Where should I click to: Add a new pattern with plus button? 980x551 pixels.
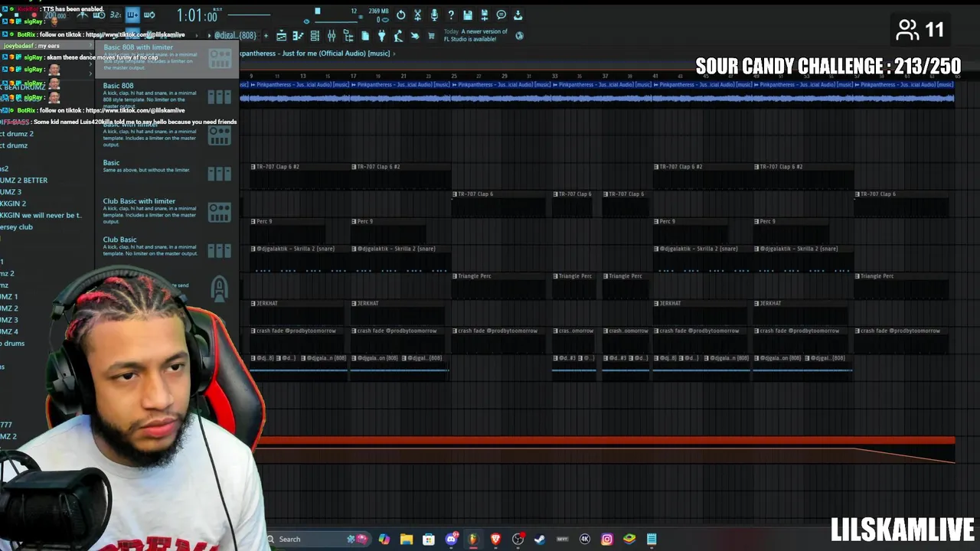(266, 35)
